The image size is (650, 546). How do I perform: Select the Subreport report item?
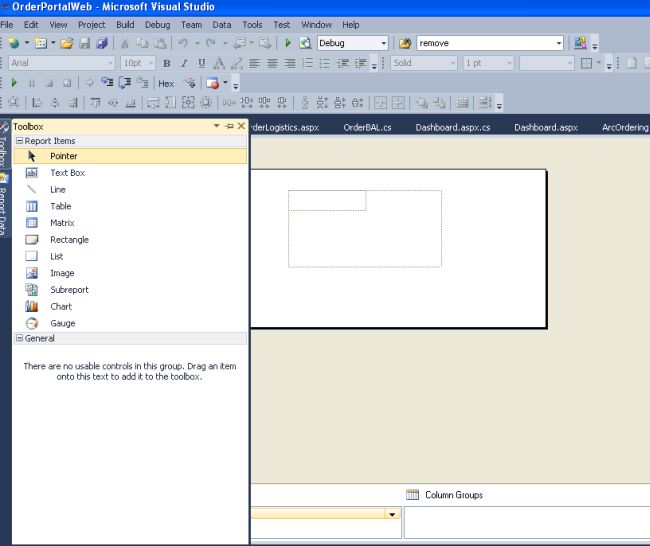coord(130,290)
